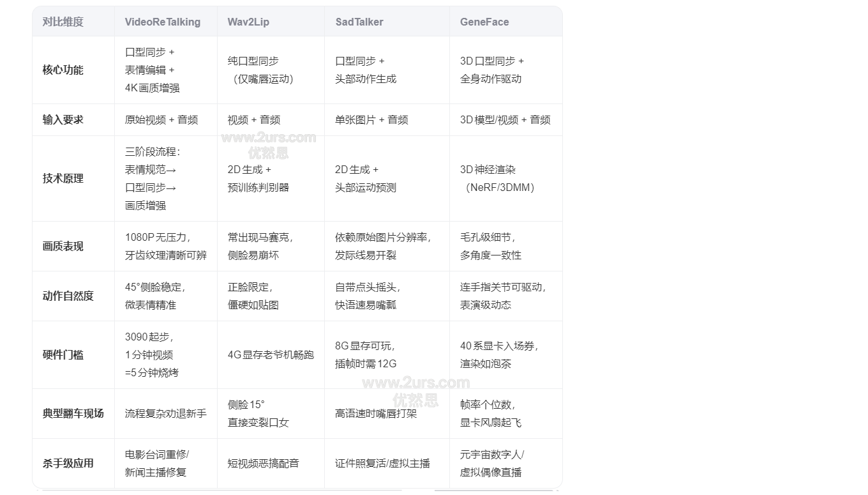868x495 pixels.
Task: Click the 电影台词重修/新闻主播修复 cell
Action: click(x=166, y=464)
